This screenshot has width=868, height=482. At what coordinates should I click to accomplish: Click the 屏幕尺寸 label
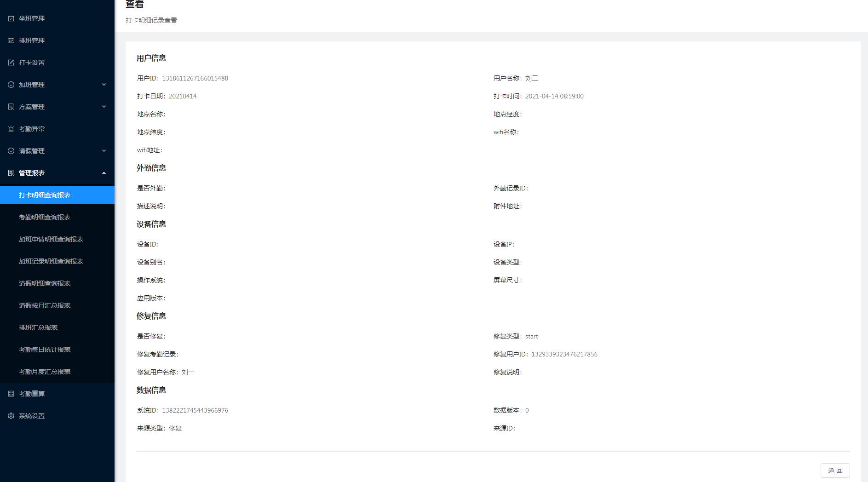(508, 280)
